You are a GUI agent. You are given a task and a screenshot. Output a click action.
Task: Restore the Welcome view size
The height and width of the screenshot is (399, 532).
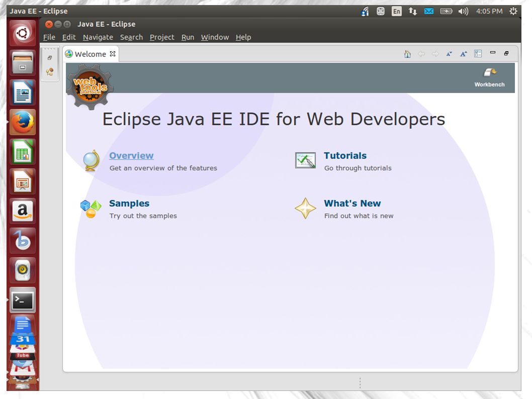(x=506, y=53)
